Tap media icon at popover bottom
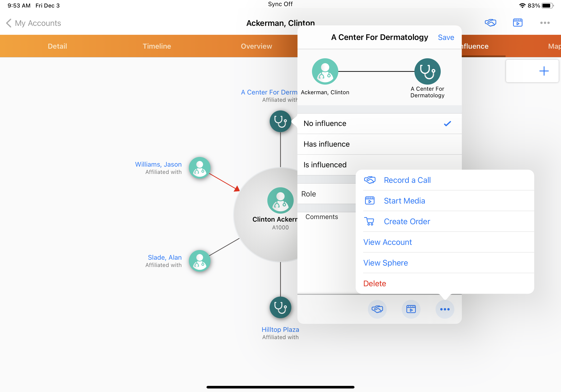This screenshot has height=392, width=561. tap(411, 309)
